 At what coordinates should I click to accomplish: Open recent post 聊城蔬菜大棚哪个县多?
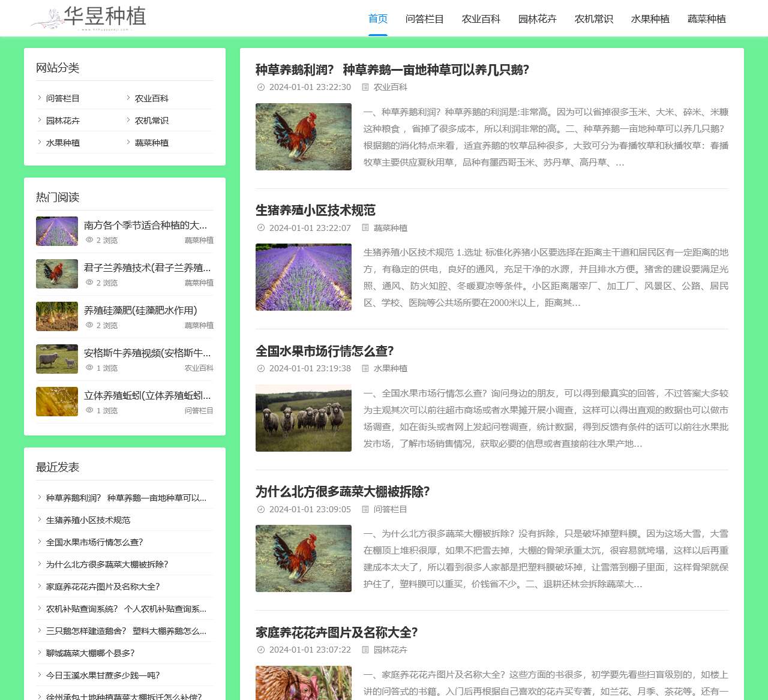point(91,653)
